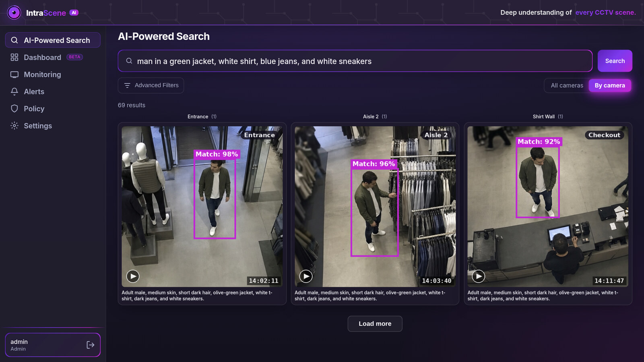Open the Checkout camera thumbnail

pos(548,206)
